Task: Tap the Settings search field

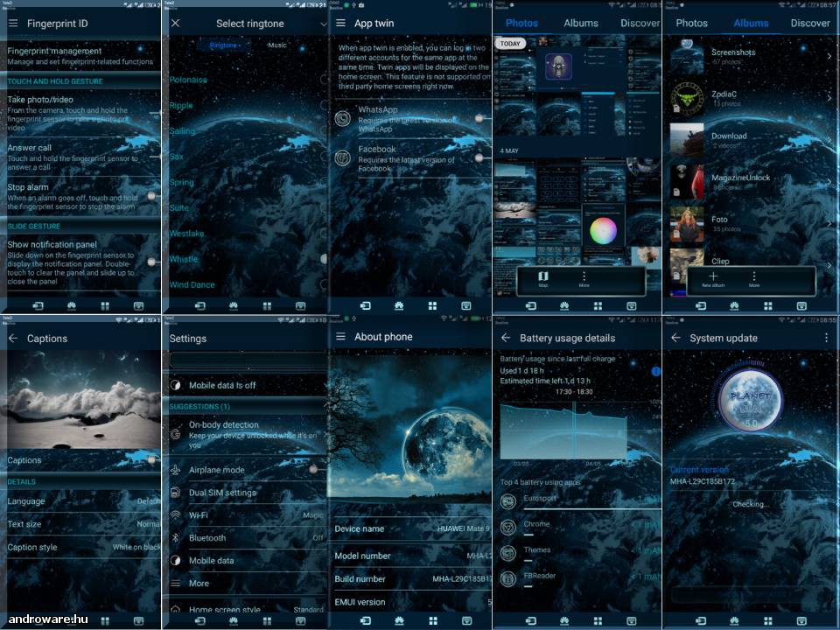Action: pos(248,360)
